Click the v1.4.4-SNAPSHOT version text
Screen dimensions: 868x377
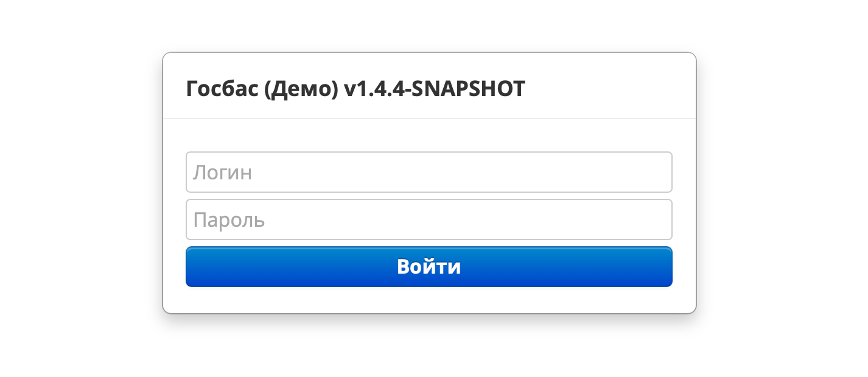click(434, 89)
